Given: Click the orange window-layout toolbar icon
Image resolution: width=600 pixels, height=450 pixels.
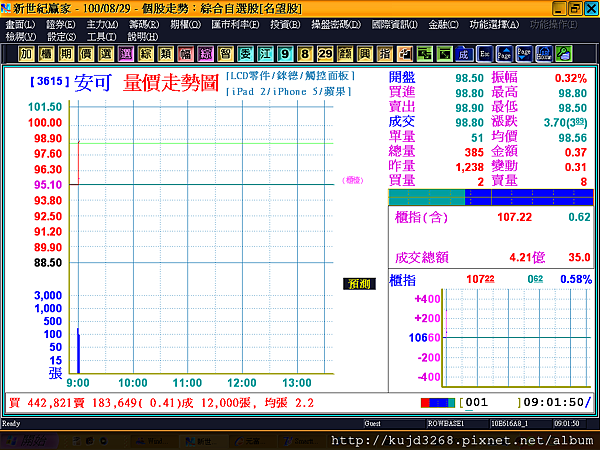Looking at the screenshot, I should [x=404, y=54].
